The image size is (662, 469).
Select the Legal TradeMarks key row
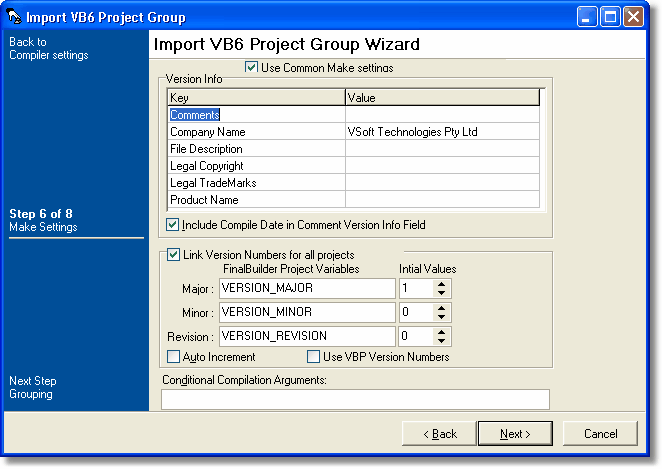tap(257, 182)
